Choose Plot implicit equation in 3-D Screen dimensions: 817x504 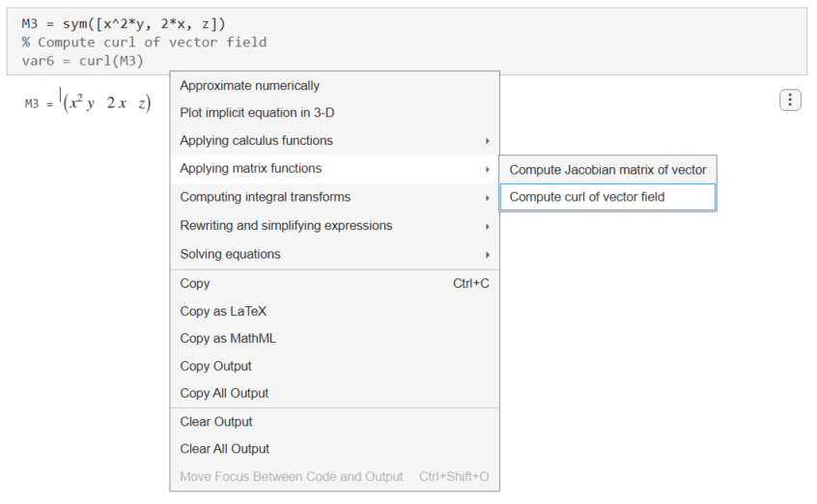(257, 113)
